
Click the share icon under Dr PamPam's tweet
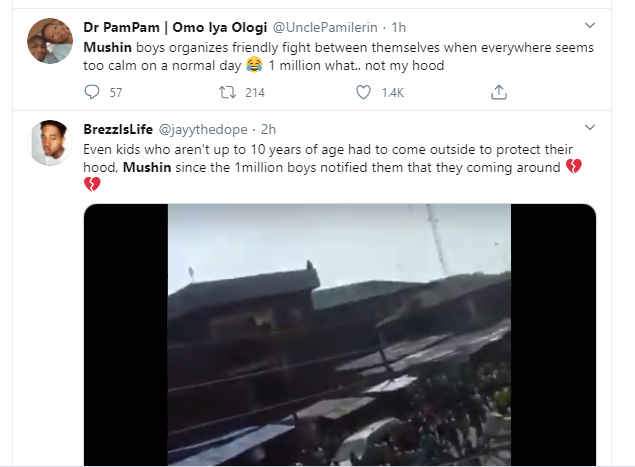[x=498, y=92]
